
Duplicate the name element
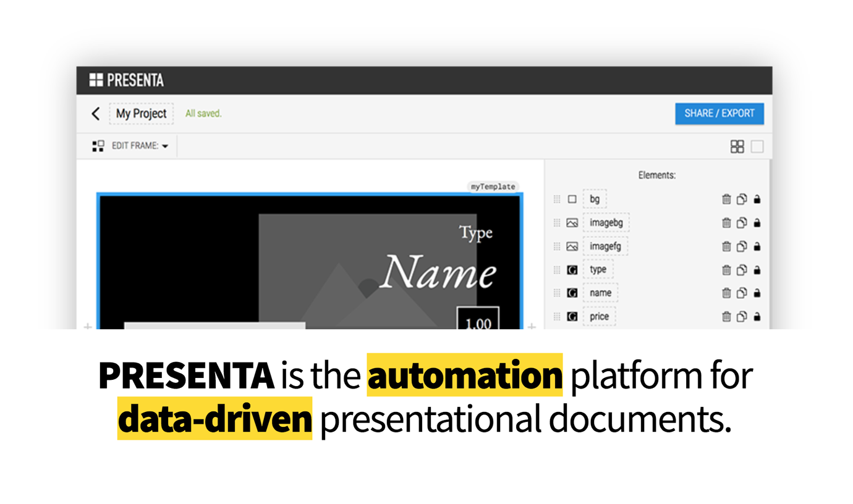point(742,293)
